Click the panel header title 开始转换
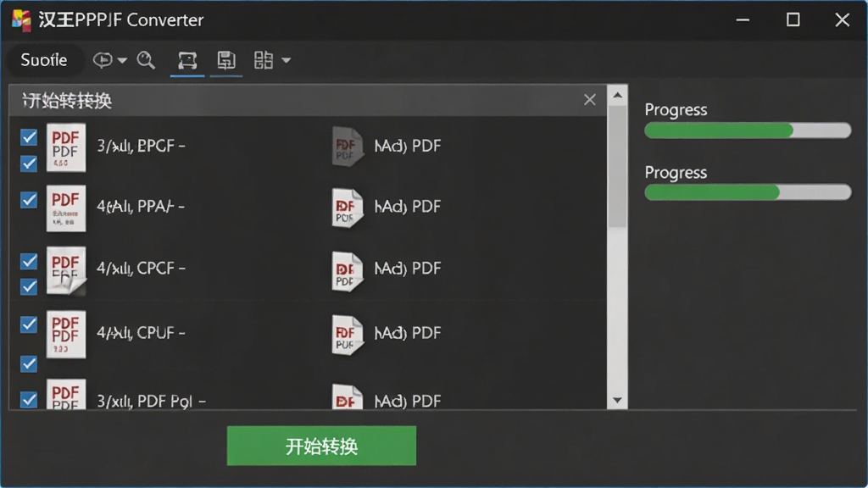Screen dimensions: 868x488 [x=67, y=101]
